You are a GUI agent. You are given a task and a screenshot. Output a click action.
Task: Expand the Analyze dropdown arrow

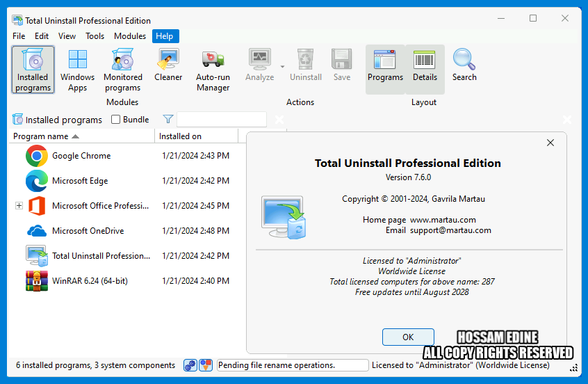coord(282,67)
